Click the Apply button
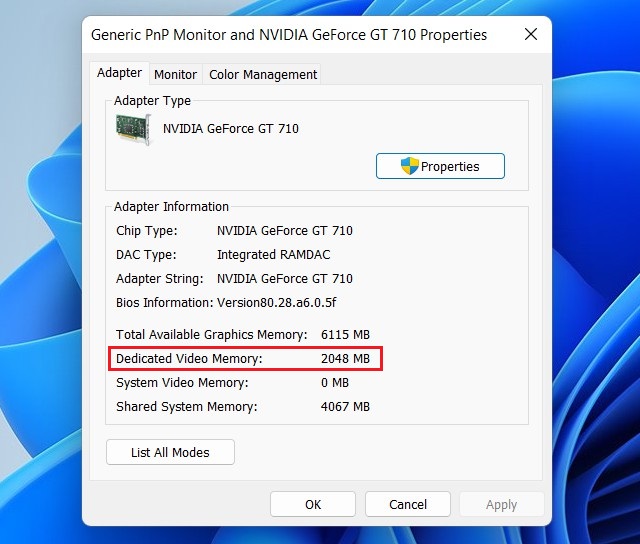The width and height of the screenshot is (640, 544). coord(501,504)
